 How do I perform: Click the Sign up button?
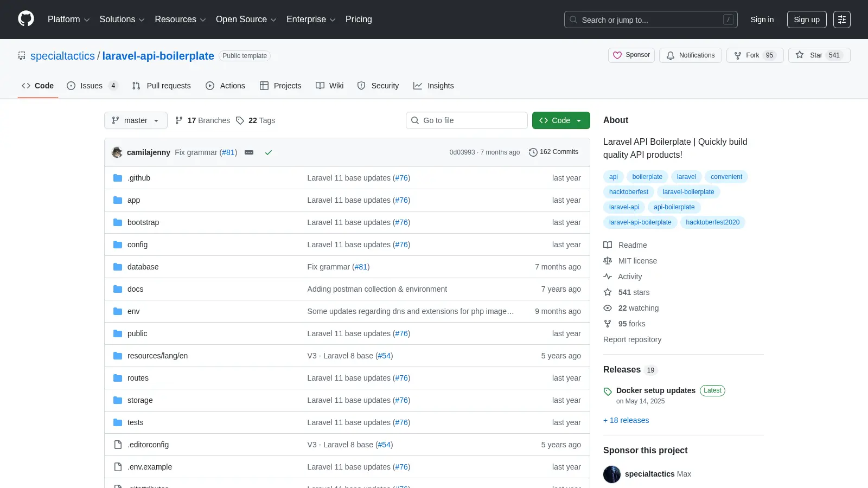807,20
